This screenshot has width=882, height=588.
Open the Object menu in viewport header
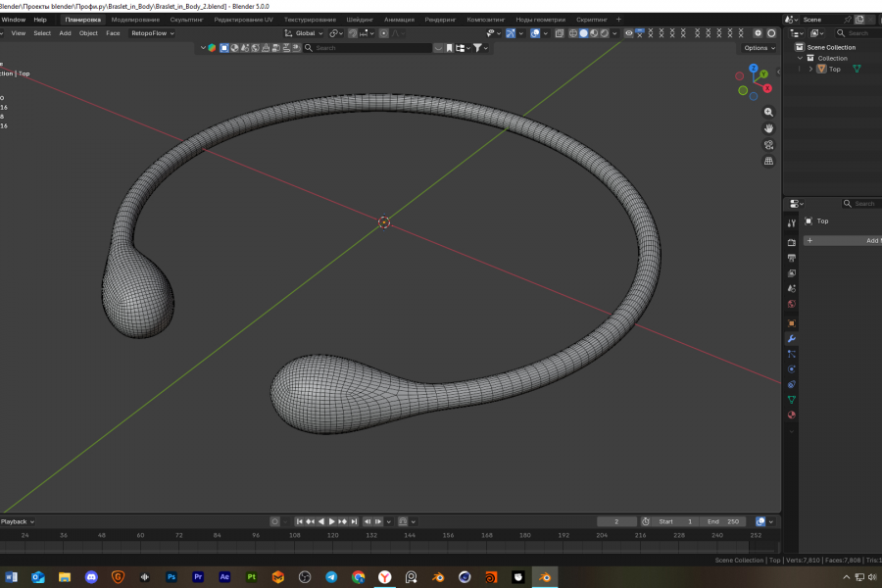click(x=88, y=33)
